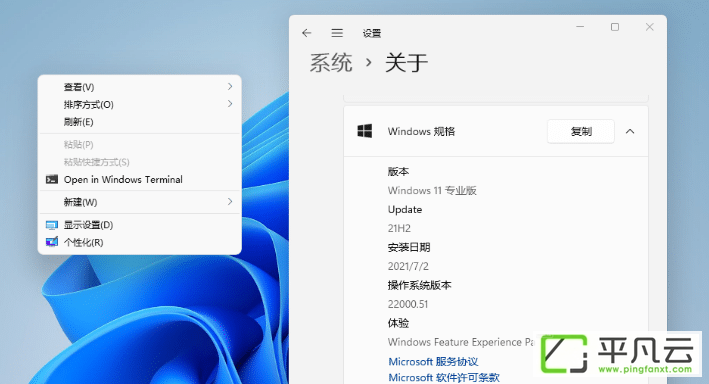Click the personalization icon next to 个性化(R)
Viewport: 709px width, 384px height.
(x=52, y=242)
